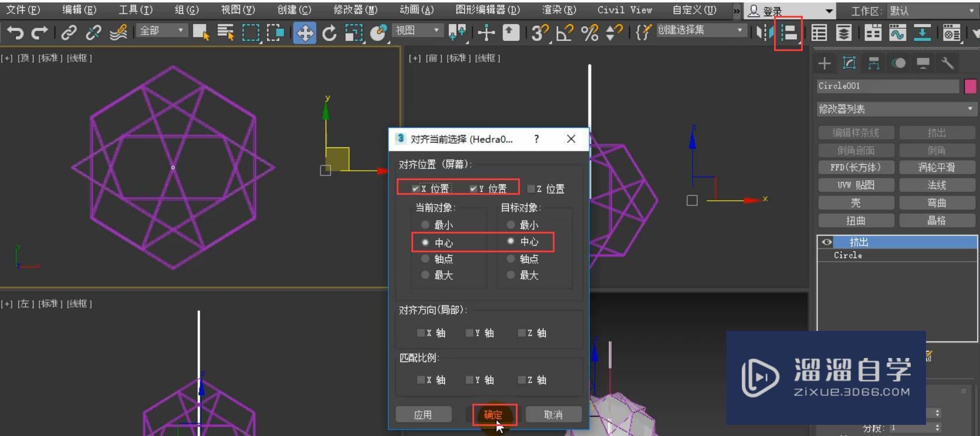Screen dimensions: 980x436
Task: Select the Select and Link tool
Action: tap(69, 32)
